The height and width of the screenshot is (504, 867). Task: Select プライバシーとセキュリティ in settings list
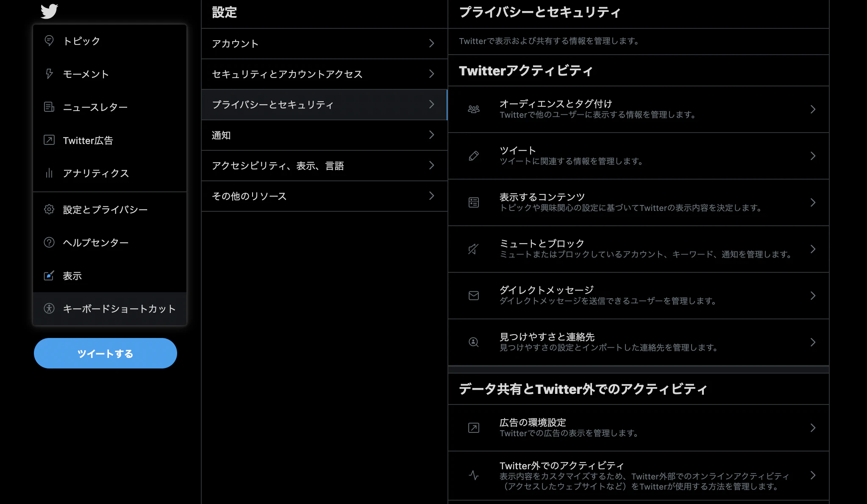pos(325,104)
